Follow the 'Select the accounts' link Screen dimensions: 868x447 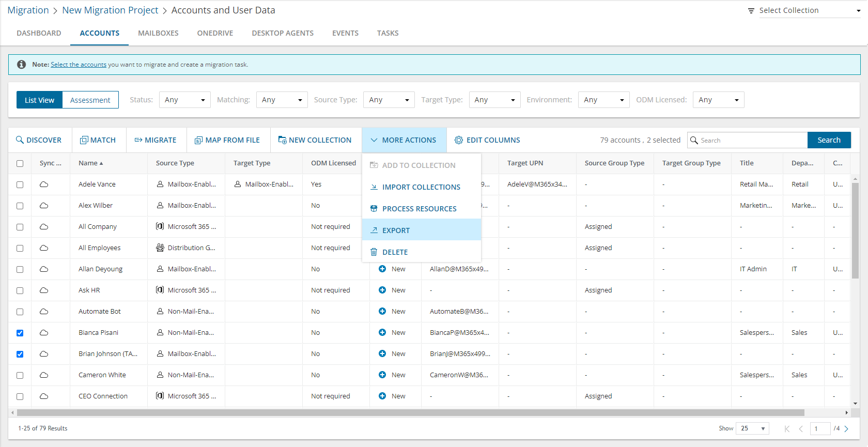[x=79, y=65]
